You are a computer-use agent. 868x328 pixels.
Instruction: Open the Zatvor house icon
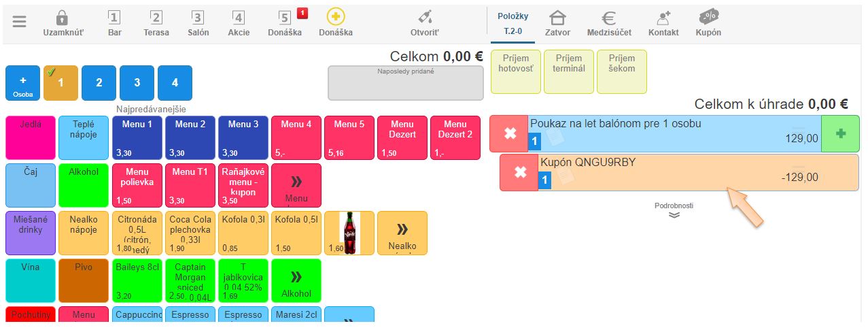[557, 18]
